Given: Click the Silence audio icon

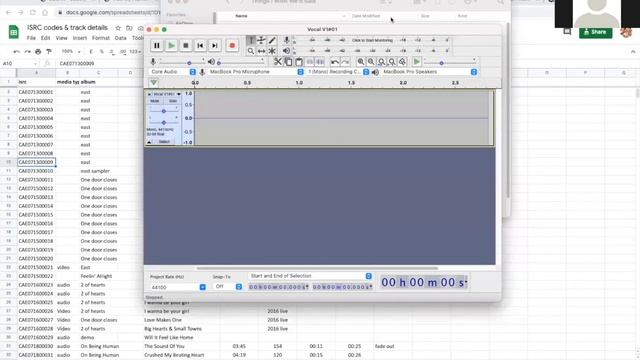Looking at the screenshot, I should coord(320,62).
